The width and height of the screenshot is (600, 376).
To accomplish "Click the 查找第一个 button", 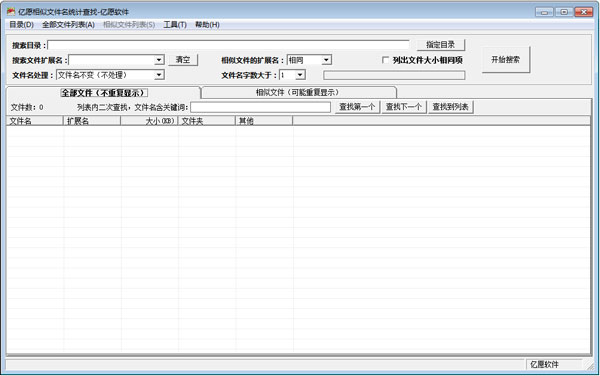I will 357,107.
